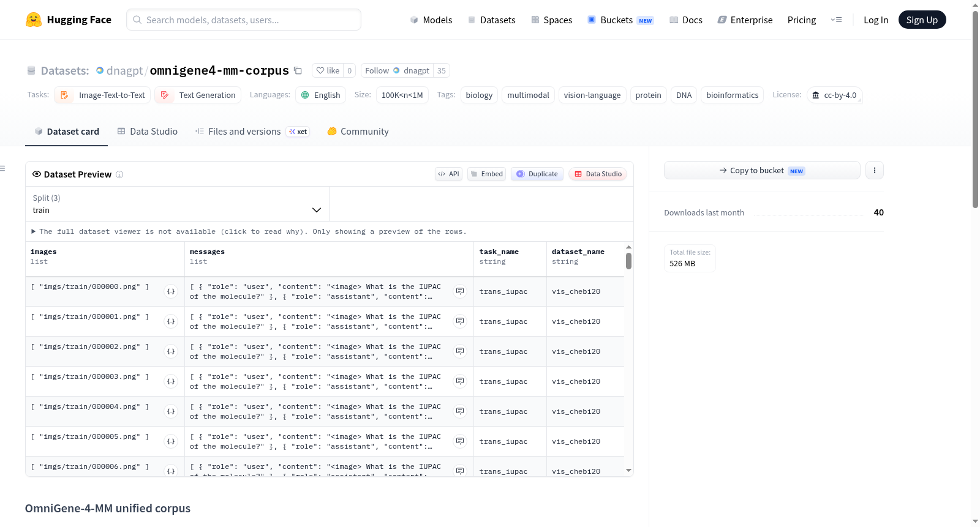Click the English language globe icon

[x=305, y=95]
